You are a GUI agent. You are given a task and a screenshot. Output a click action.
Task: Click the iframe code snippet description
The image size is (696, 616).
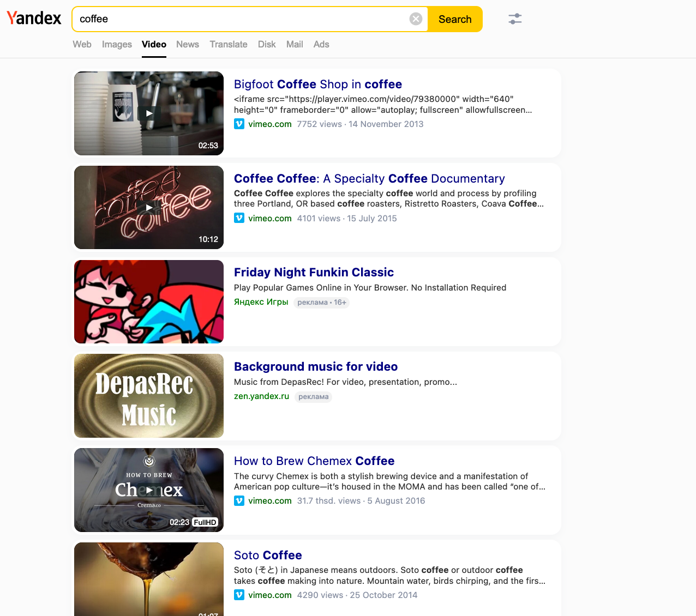[383, 104]
